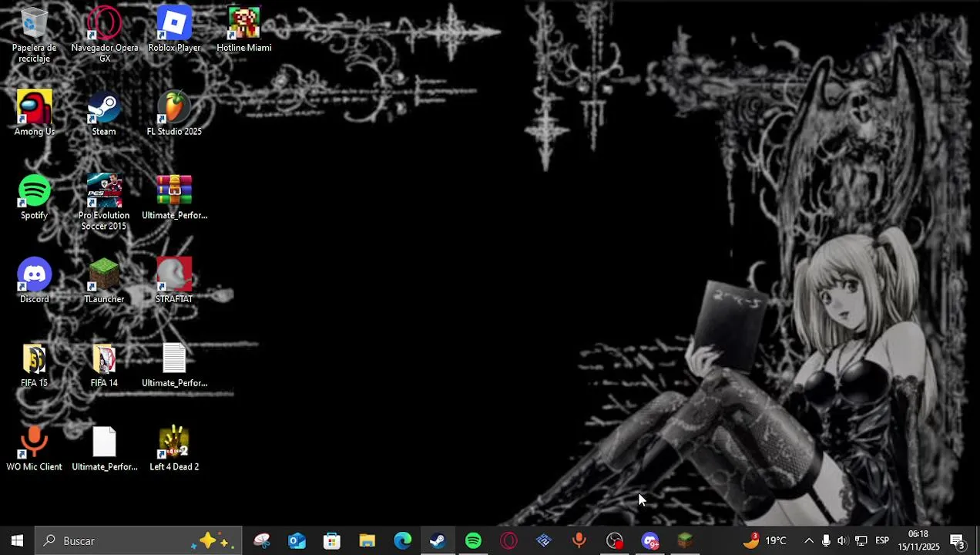
Task: Open File Explorer from the taskbar
Action: coord(367,541)
